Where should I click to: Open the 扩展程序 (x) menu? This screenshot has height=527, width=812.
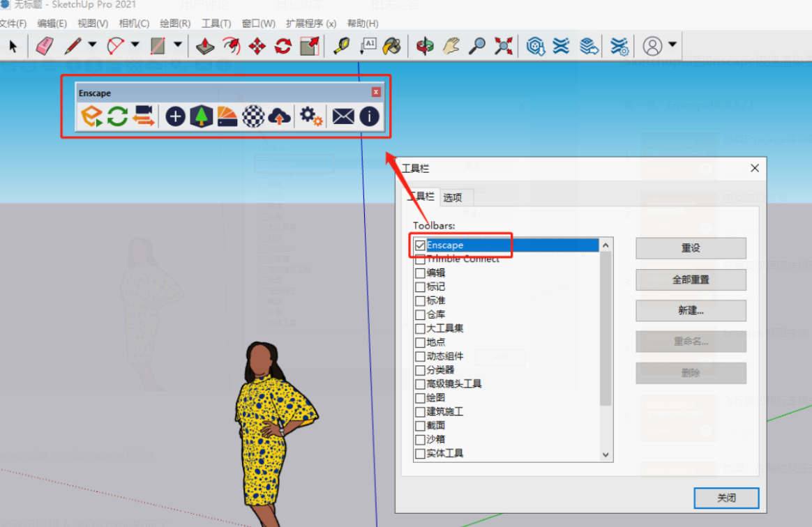(310, 24)
